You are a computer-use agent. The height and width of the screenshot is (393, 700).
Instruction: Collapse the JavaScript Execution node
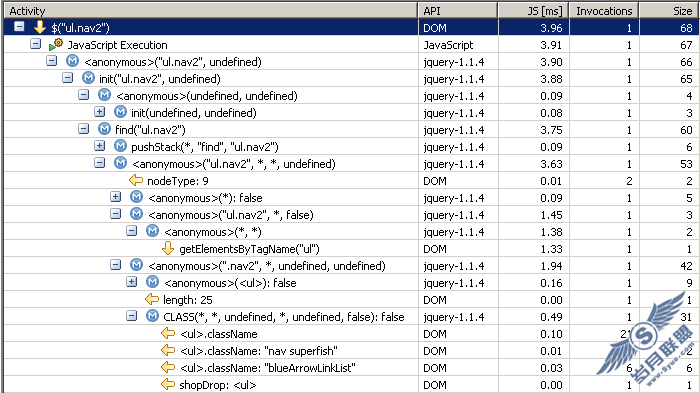(x=35, y=44)
